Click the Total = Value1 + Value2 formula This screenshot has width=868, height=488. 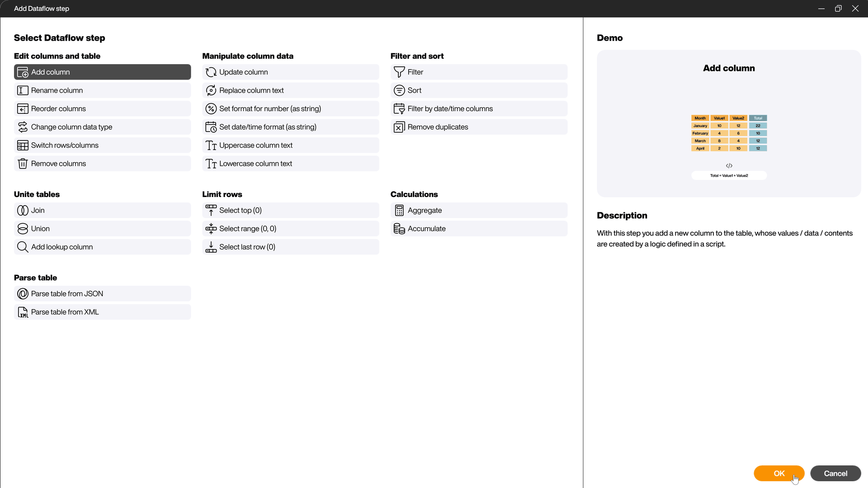[729, 175]
